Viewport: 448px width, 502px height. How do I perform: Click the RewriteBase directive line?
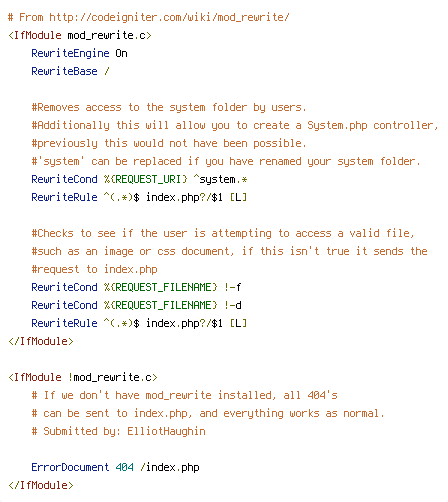pos(70,71)
